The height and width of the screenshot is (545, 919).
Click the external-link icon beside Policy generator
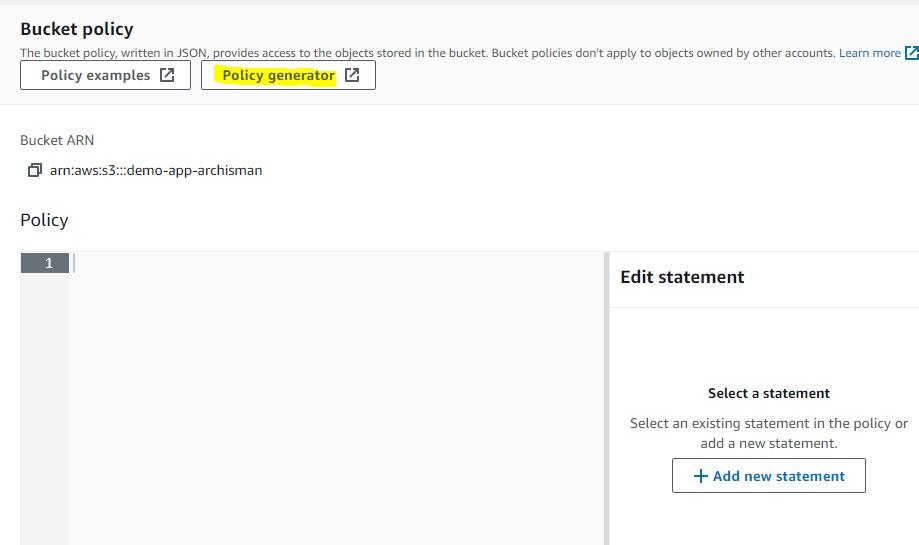(x=352, y=75)
